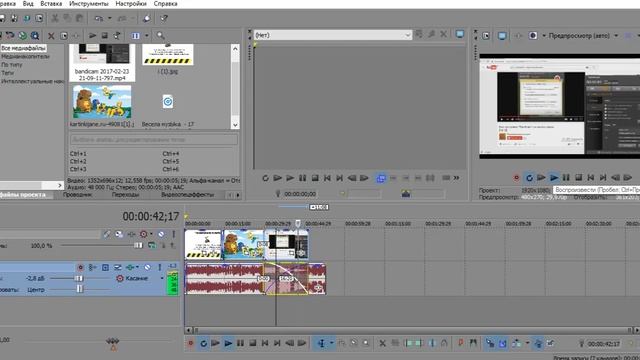Click red Record button in video preview

516,178
